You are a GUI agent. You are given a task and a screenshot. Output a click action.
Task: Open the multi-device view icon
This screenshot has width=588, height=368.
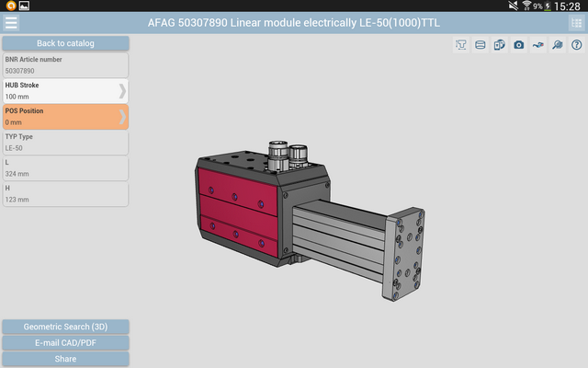(500, 44)
